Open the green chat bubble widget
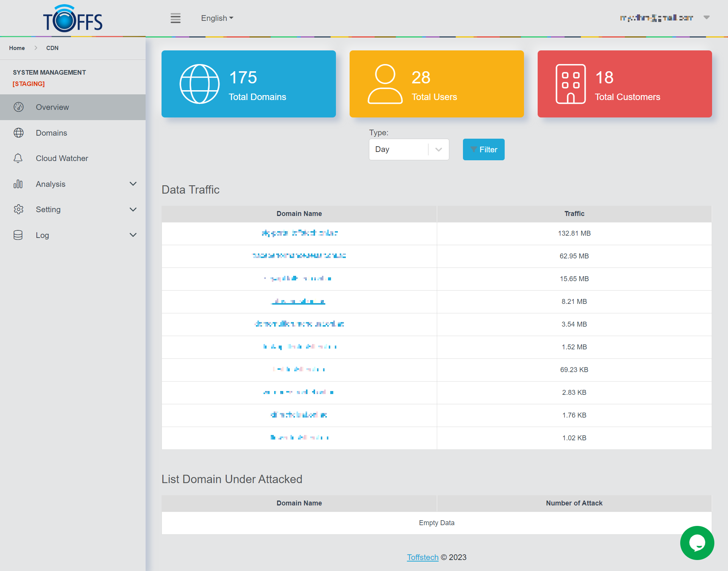This screenshot has height=571, width=728. (697, 543)
